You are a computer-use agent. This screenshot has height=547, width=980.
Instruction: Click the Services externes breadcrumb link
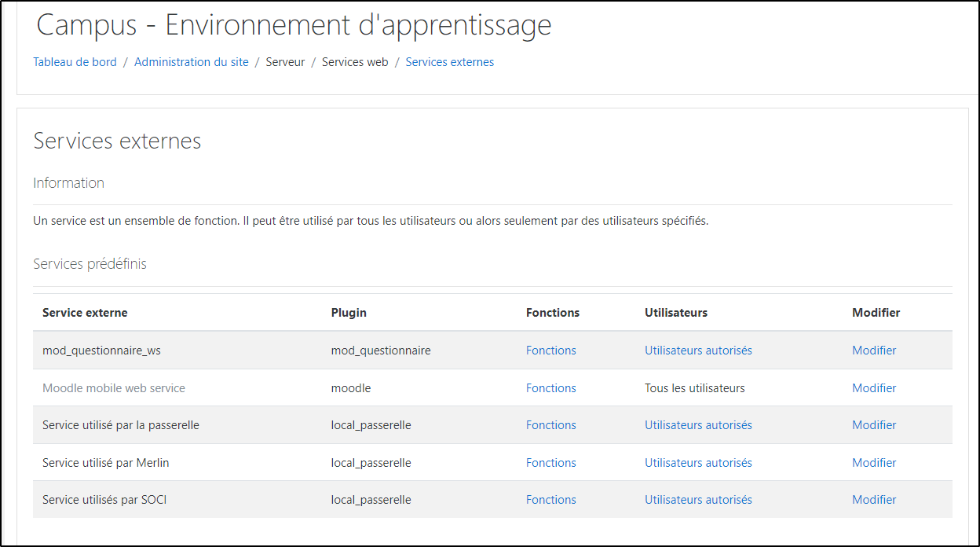[x=449, y=62]
